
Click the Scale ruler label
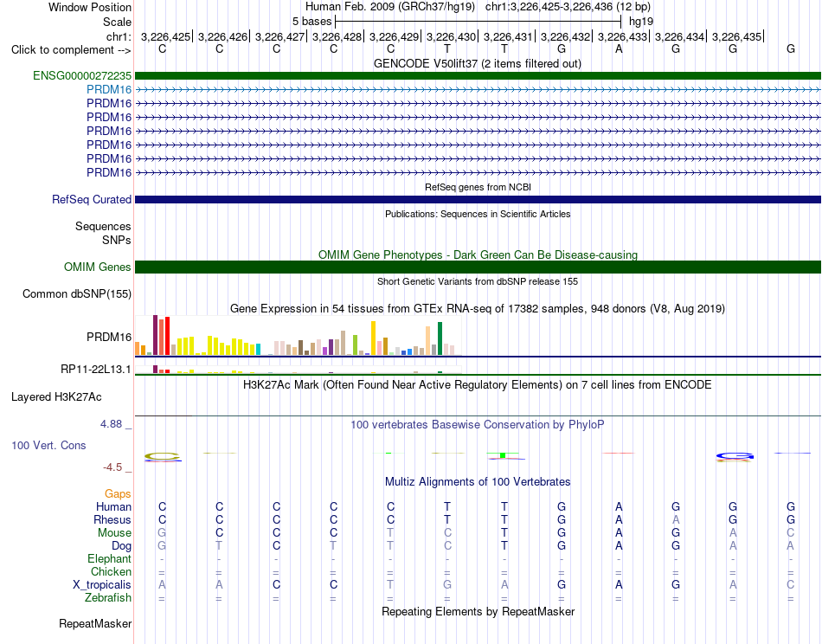point(117,22)
